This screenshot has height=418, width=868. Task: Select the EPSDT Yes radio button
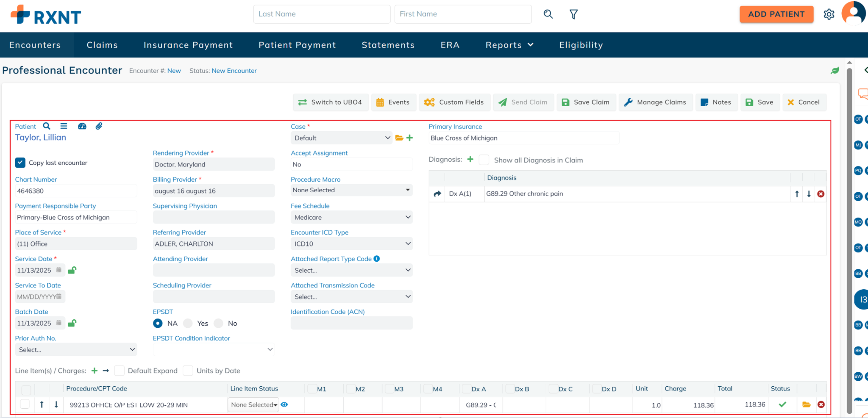188,324
